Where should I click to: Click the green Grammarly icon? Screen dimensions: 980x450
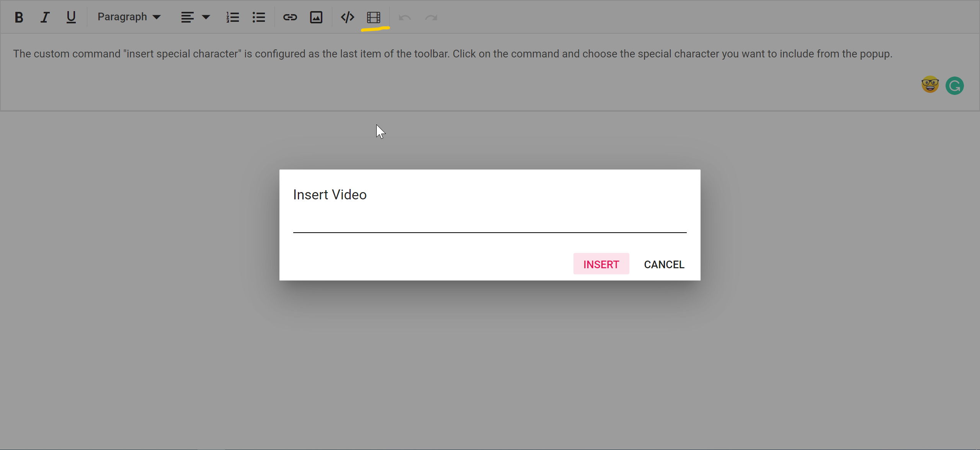954,85
